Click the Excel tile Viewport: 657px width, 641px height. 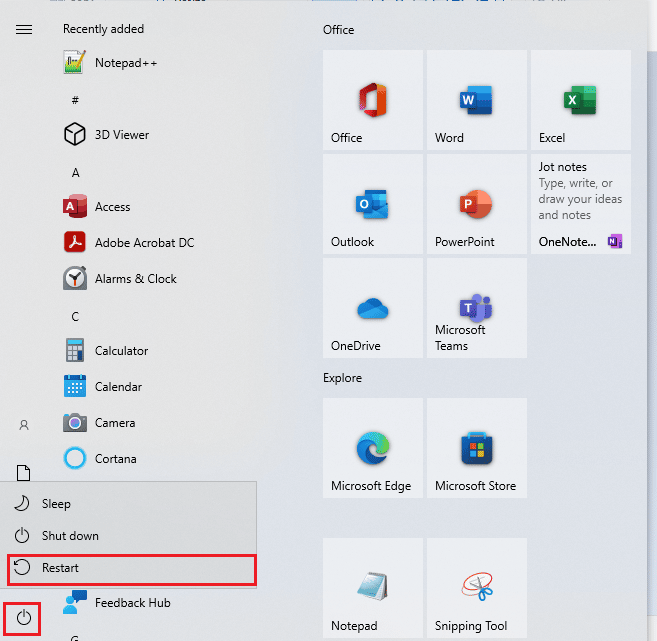click(x=580, y=100)
